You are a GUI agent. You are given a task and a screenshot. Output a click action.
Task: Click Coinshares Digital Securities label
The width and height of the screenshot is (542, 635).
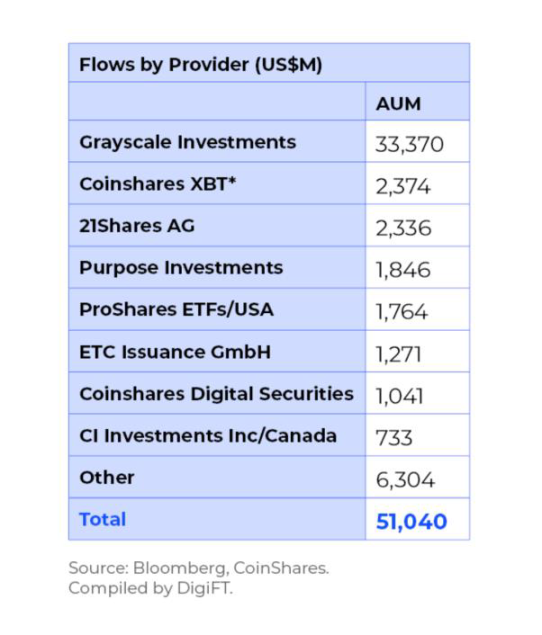[x=216, y=394]
